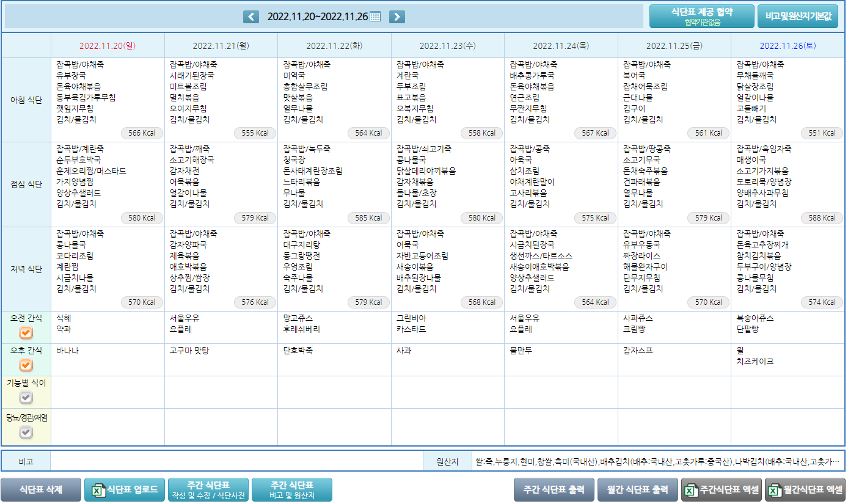The image size is (848, 504).
Task: Click 돈사태계란장조림 in Tuesday lunch
Action: [x=313, y=171]
